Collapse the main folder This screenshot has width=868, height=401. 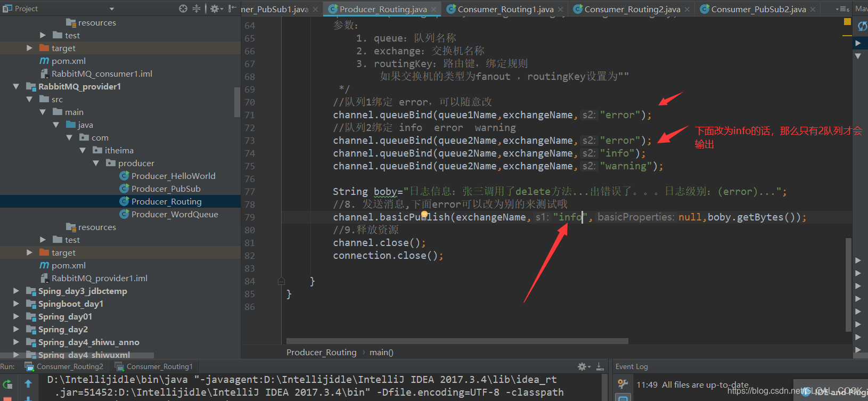point(43,112)
